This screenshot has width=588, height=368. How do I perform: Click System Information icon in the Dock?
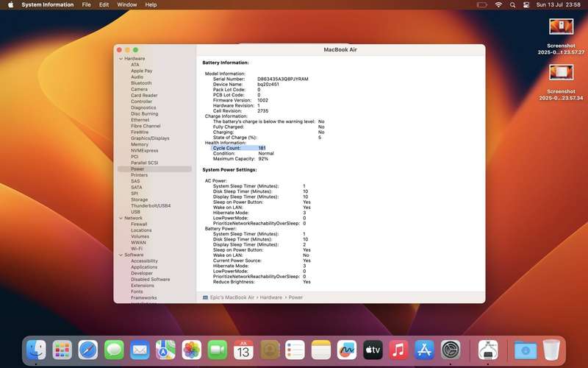coord(488,350)
